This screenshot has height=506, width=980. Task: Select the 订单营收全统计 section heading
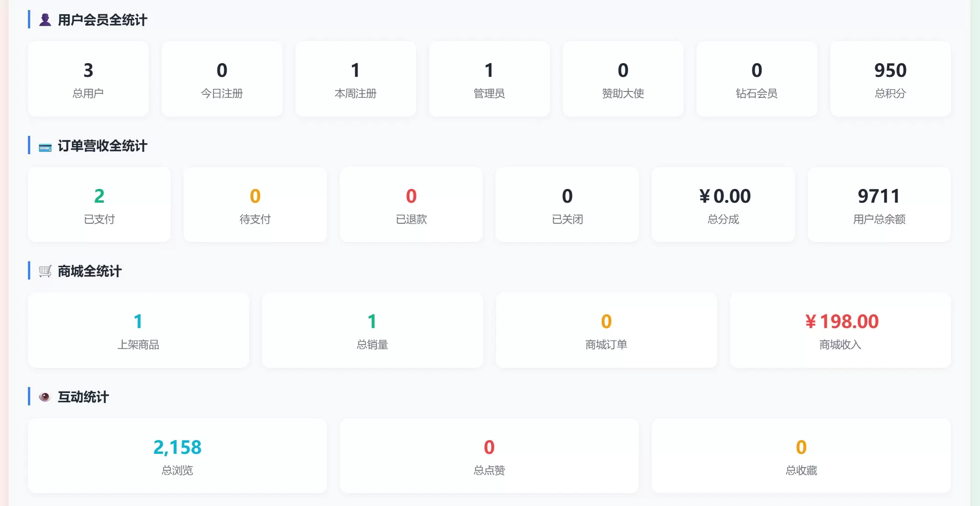[x=102, y=146]
